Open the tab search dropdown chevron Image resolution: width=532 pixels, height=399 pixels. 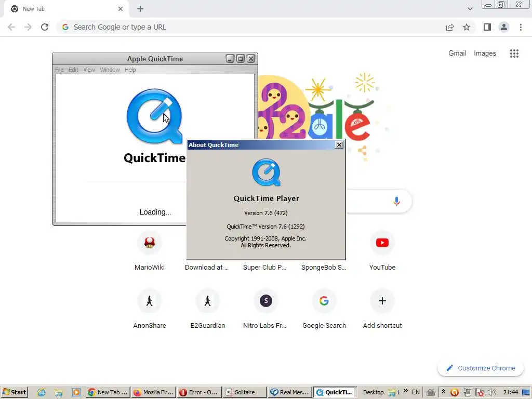[470, 9]
